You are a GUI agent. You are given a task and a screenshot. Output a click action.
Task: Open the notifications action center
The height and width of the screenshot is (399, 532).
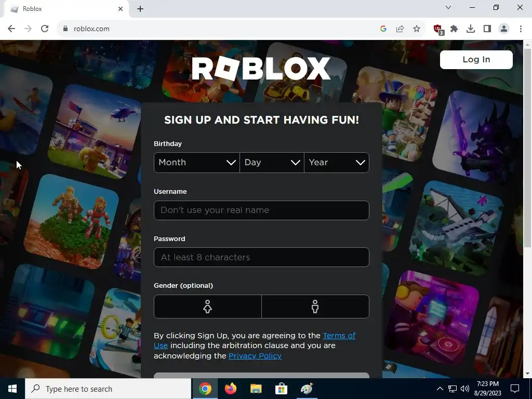515,389
